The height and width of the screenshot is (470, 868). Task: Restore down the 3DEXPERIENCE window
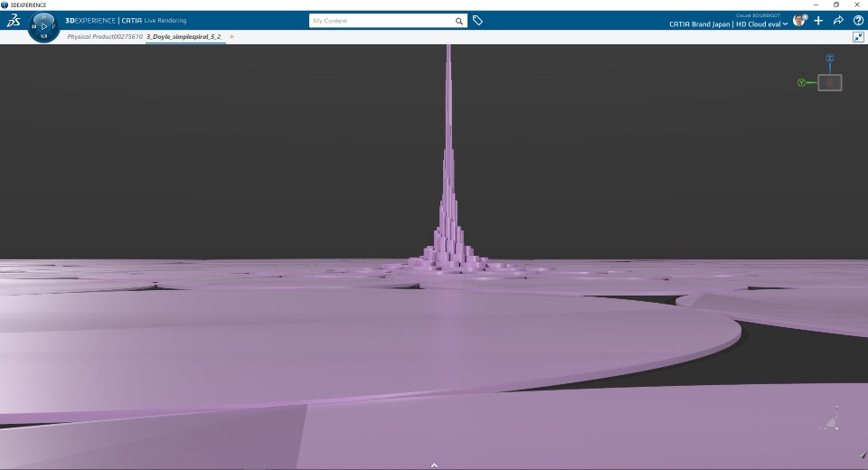coord(835,5)
